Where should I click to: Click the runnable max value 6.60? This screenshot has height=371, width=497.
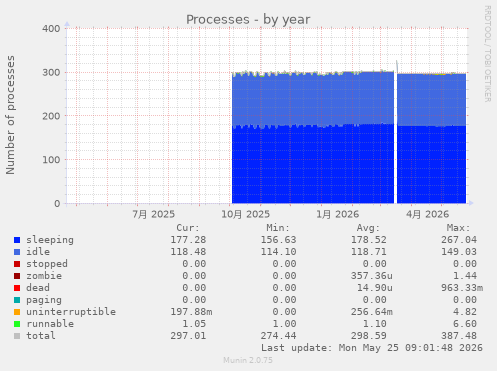pyautogui.click(x=465, y=324)
